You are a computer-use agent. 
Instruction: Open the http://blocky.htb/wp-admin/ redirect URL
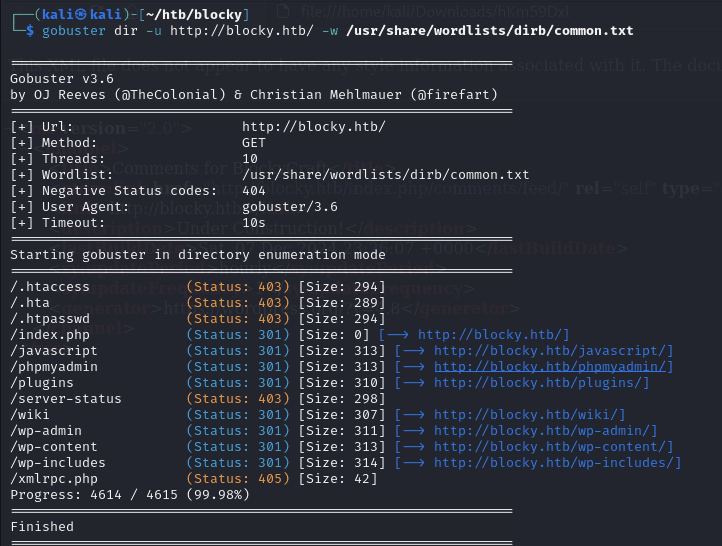click(545, 431)
